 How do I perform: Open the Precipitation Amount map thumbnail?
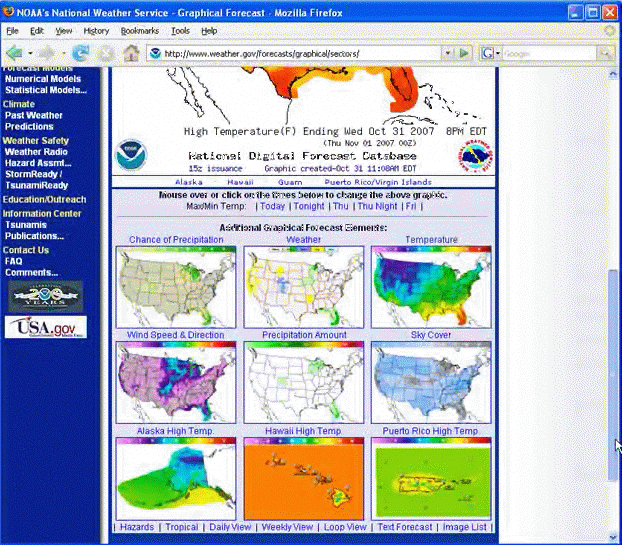(303, 382)
